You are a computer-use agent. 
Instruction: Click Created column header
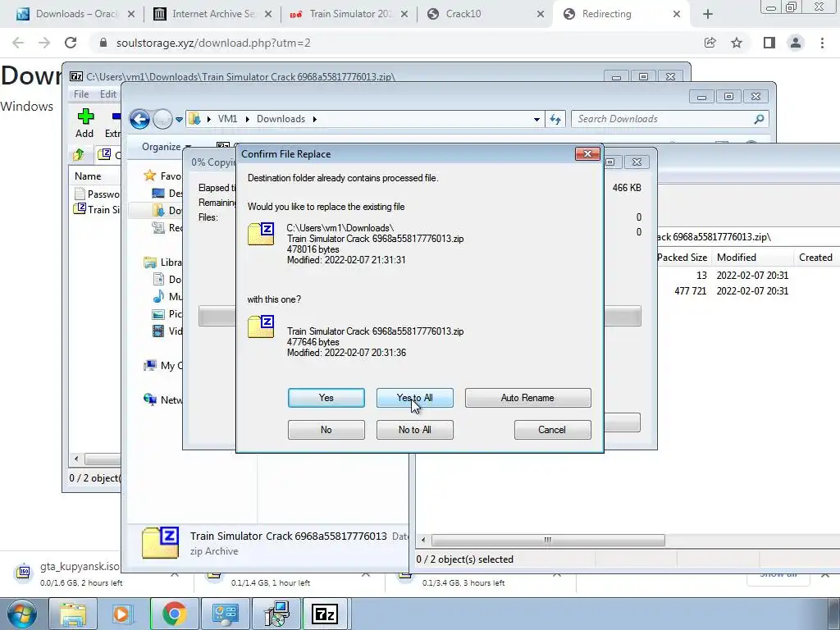[x=816, y=257]
